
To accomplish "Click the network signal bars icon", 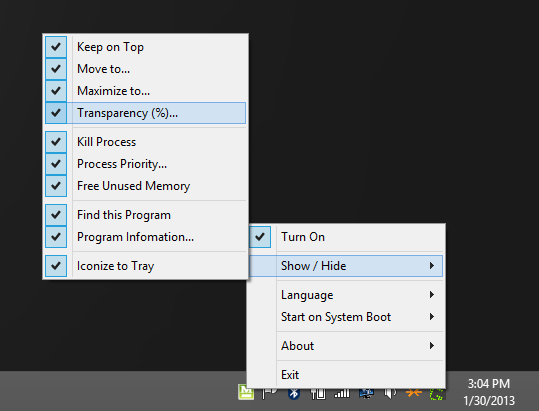I will tap(342, 393).
